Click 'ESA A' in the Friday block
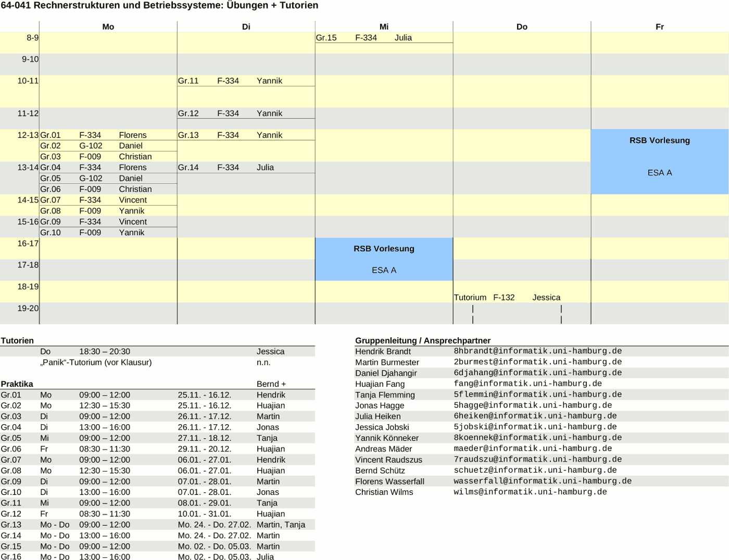This screenshot has width=729, height=560. 660,173
